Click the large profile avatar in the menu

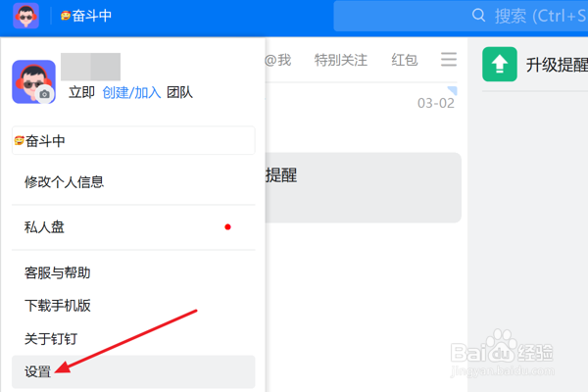(x=33, y=81)
